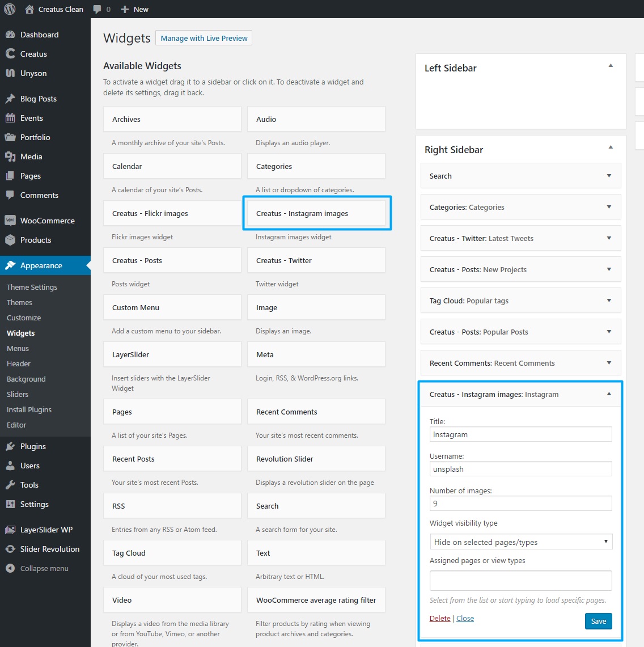Viewport: 644px width, 647px height.
Task: Open Header submenu item
Action: 19,363
